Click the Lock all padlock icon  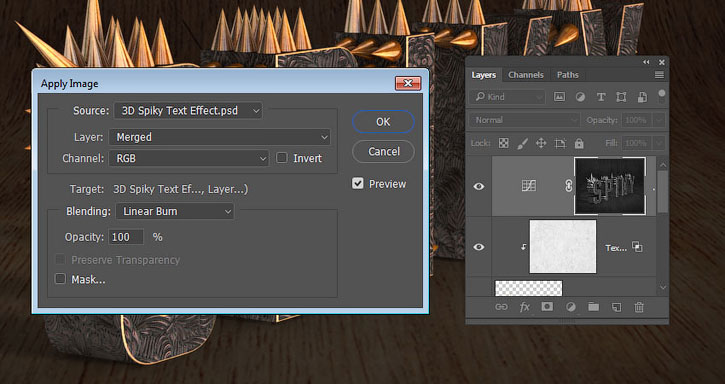(579, 143)
